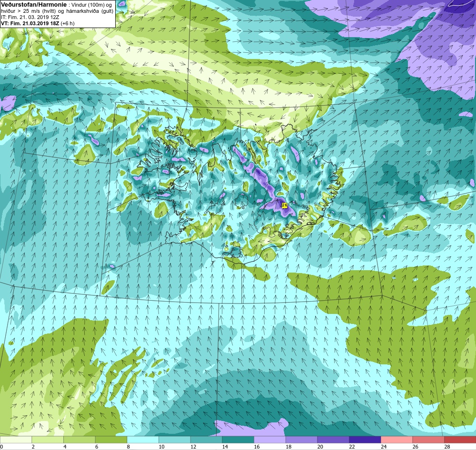Select the 14–16 m/s dark teal legend swatch
Viewport: 476px width, 450px height.
[238, 440]
